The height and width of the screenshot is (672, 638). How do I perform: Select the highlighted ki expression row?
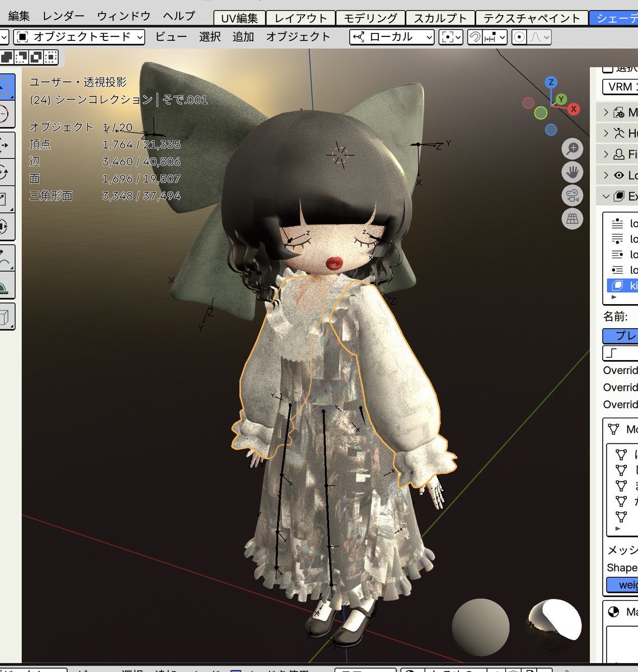pos(622,286)
